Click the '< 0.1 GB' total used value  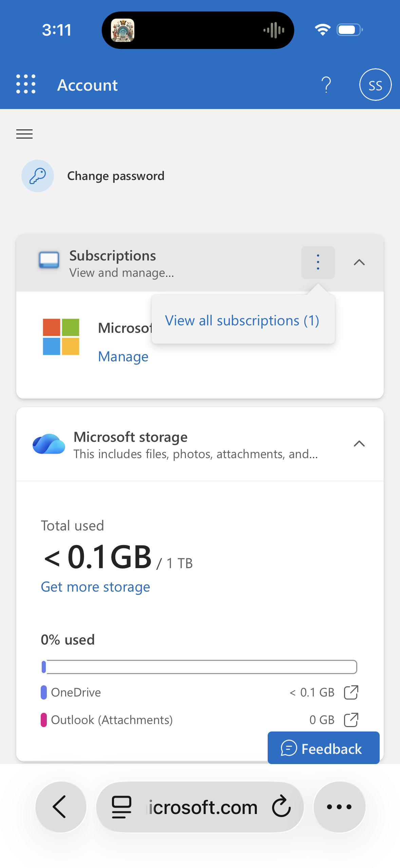[98, 557]
